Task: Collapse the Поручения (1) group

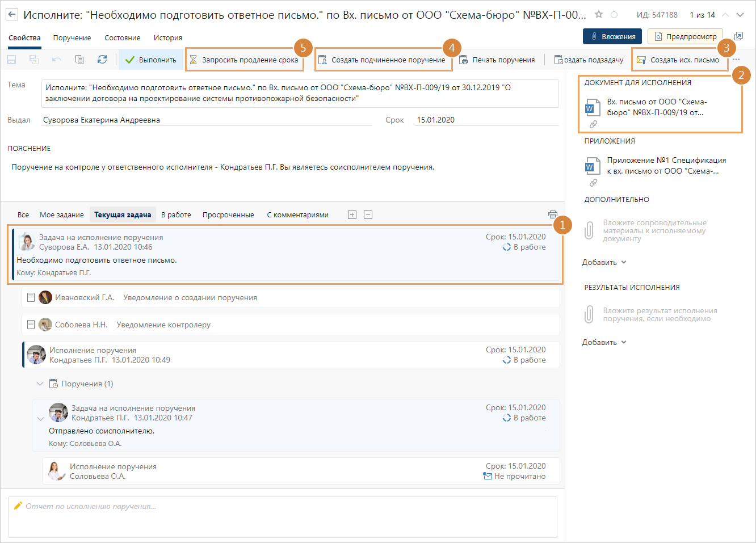Action: click(40, 384)
